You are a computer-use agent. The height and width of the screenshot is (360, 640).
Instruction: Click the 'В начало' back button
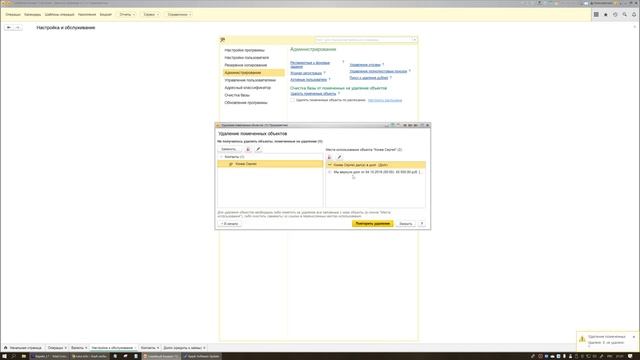pos(229,224)
